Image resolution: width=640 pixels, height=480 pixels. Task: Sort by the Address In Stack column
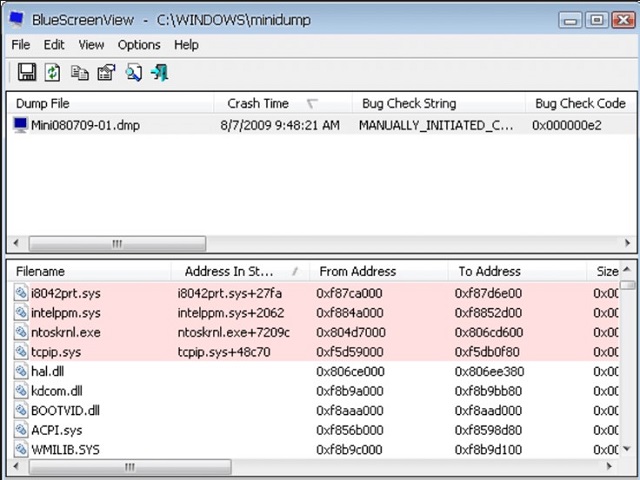coord(229,271)
